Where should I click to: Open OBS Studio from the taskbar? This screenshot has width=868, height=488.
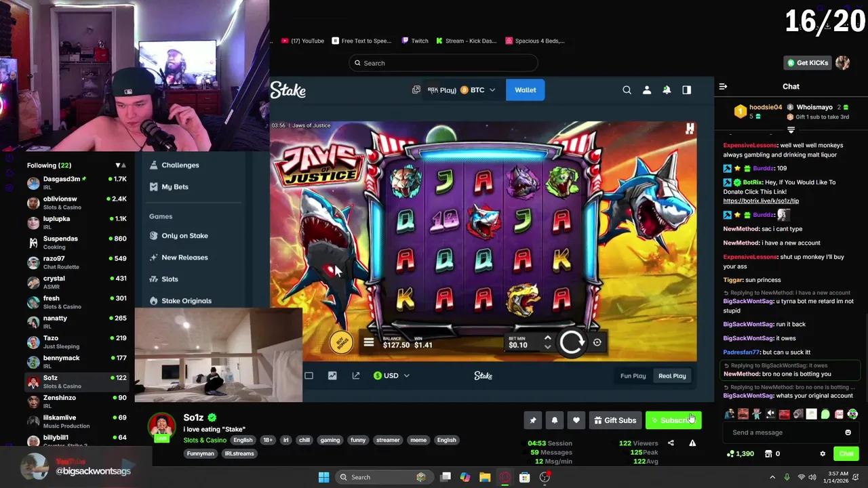click(x=545, y=477)
